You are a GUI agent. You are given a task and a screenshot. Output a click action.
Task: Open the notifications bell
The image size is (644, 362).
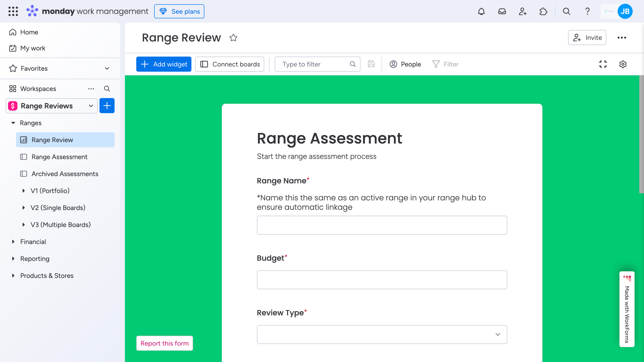coord(481,12)
